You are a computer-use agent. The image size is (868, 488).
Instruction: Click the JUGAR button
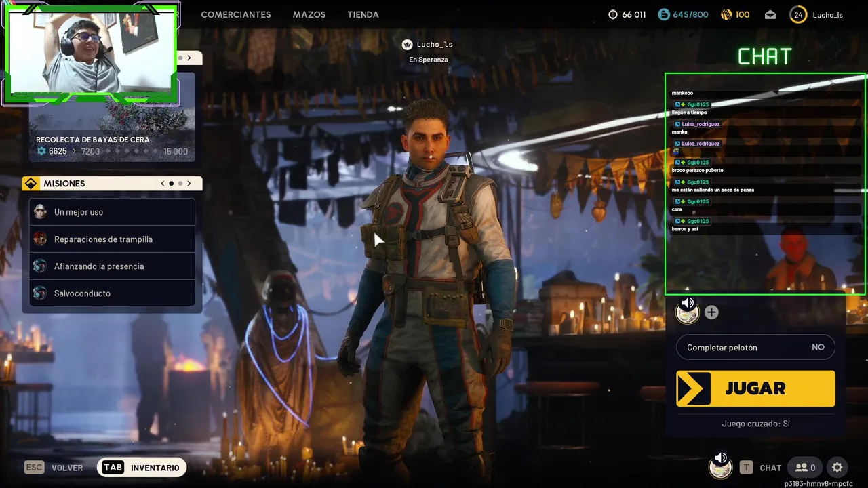tap(755, 388)
